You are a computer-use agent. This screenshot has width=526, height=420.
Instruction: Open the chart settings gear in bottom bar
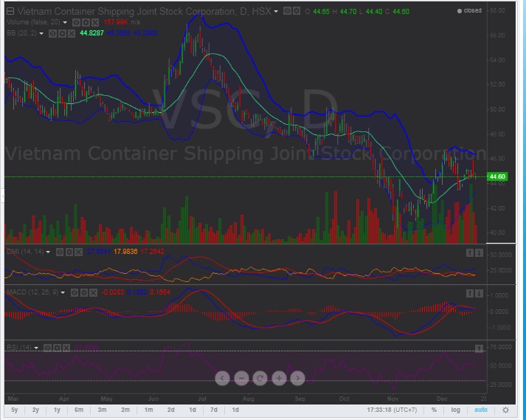(x=505, y=410)
